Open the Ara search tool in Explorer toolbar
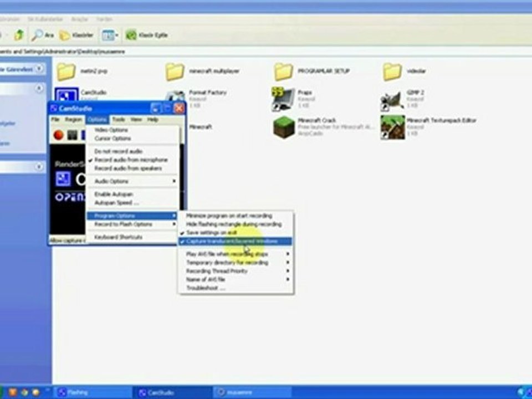 click(43, 34)
